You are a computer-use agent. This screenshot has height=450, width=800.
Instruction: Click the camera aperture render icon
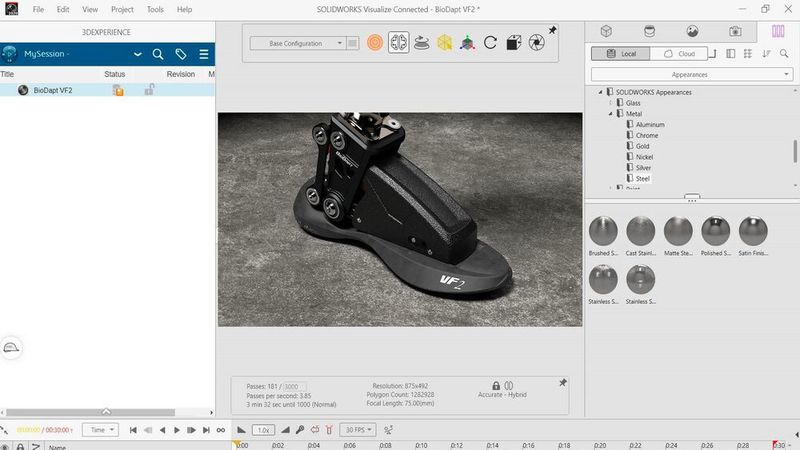tap(536, 42)
